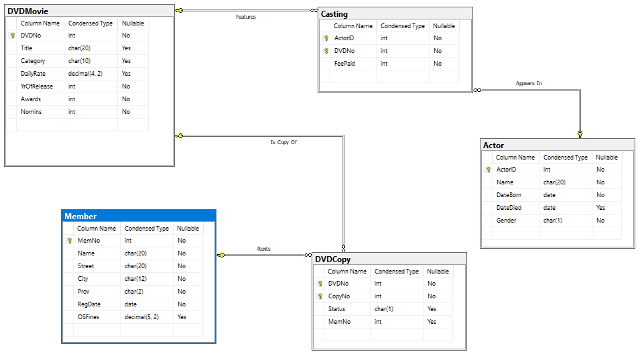
Task: Select the DailyRate column in DVDMovie
Action: [78, 74]
